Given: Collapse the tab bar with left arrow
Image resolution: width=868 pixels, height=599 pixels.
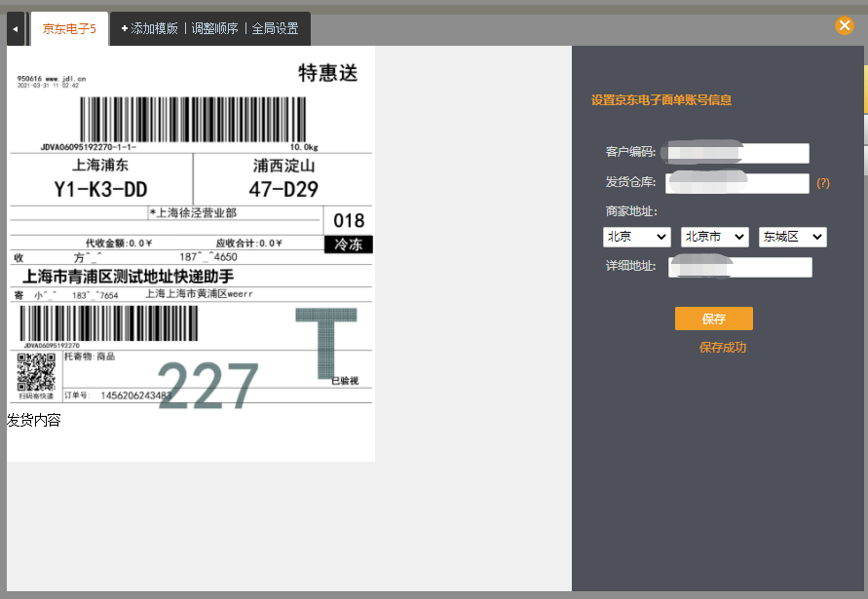Looking at the screenshot, I should point(16,29).
